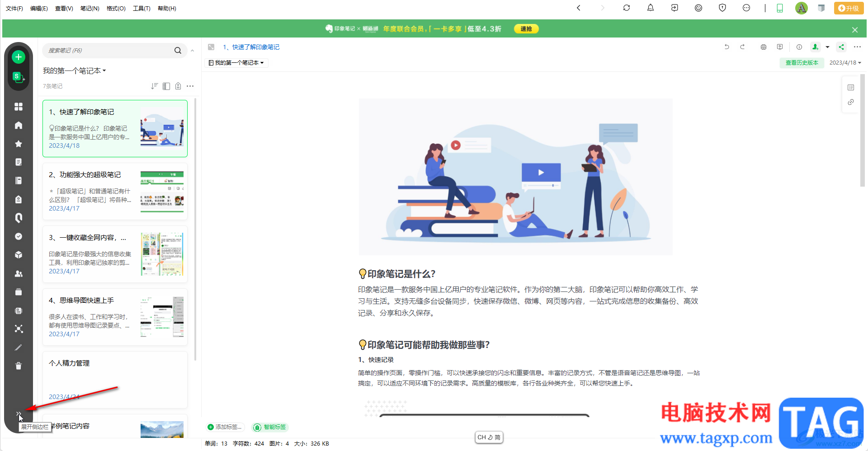Open the note list more options ellipsis
Viewport: 868px width, 451px height.
click(190, 86)
